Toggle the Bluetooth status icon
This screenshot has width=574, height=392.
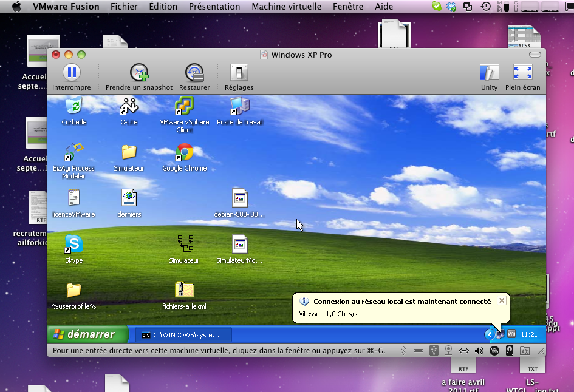[402, 350]
